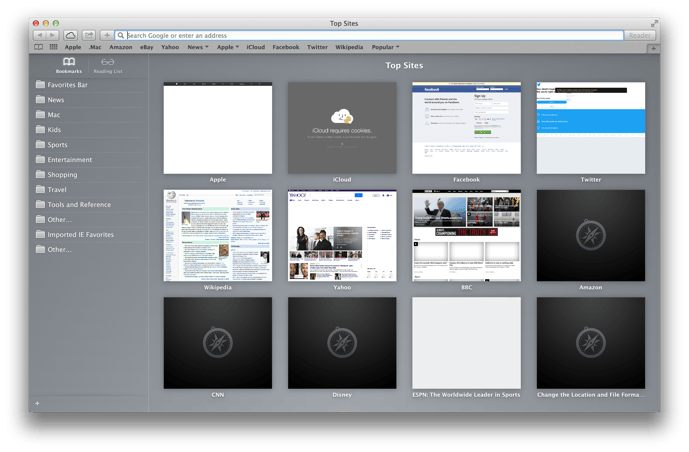Viewport: 689px width, 452px height.
Task: Show bookmarks sidebar via open-book icon
Action: click(39, 47)
